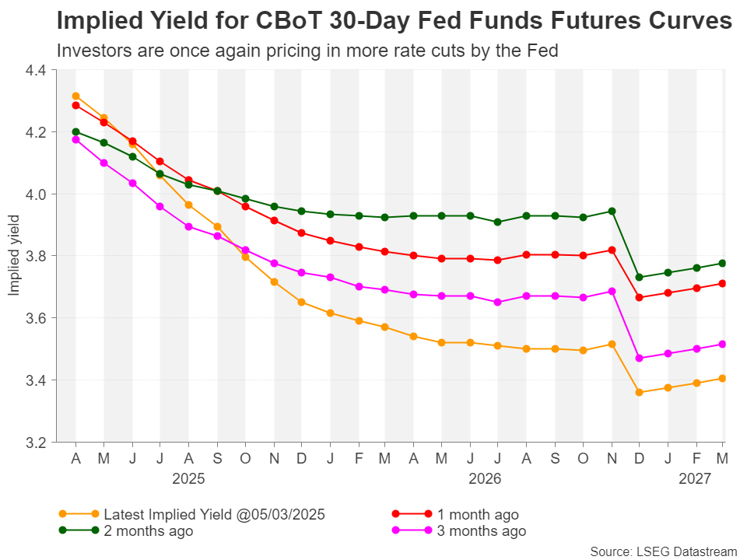
Task: Click the magenta data point at December 2026
Action: point(640,359)
